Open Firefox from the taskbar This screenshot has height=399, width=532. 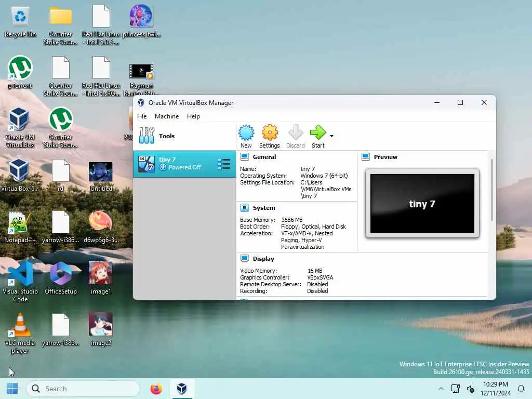pos(156,389)
